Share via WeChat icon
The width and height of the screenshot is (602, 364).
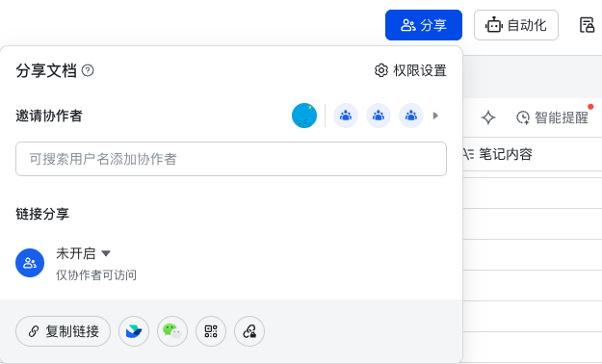point(172,331)
